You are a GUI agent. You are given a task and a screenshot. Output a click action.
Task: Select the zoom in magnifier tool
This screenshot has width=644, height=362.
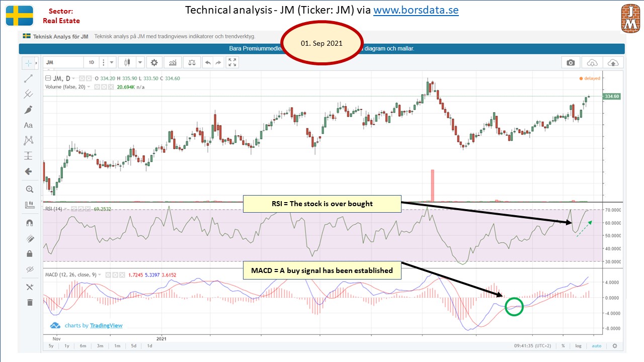(x=29, y=189)
